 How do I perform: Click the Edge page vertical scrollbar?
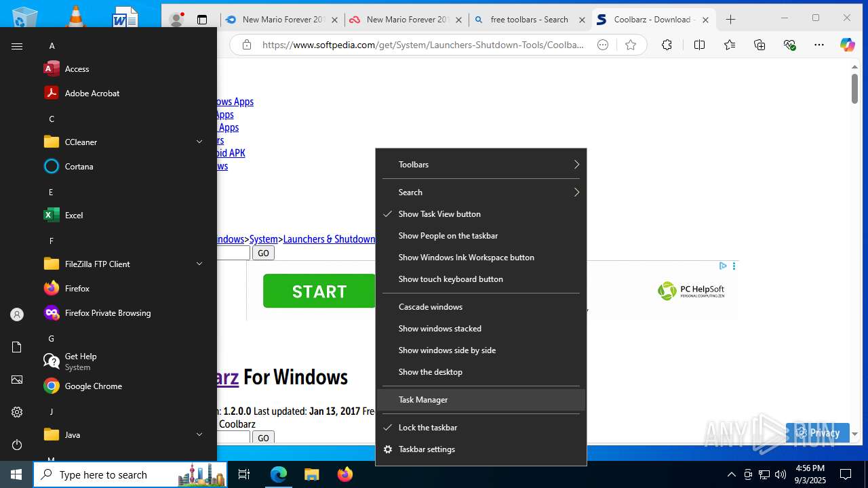[854, 88]
